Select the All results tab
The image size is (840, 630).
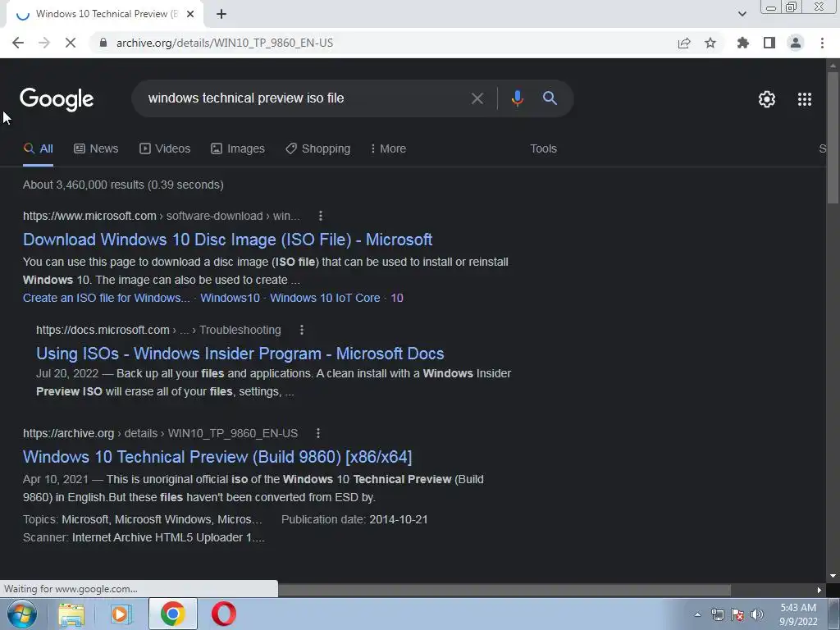click(38, 148)
